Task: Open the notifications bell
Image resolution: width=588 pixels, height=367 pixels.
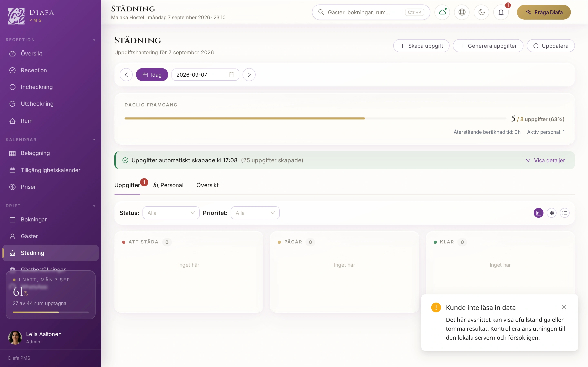Action: (501, 12)
